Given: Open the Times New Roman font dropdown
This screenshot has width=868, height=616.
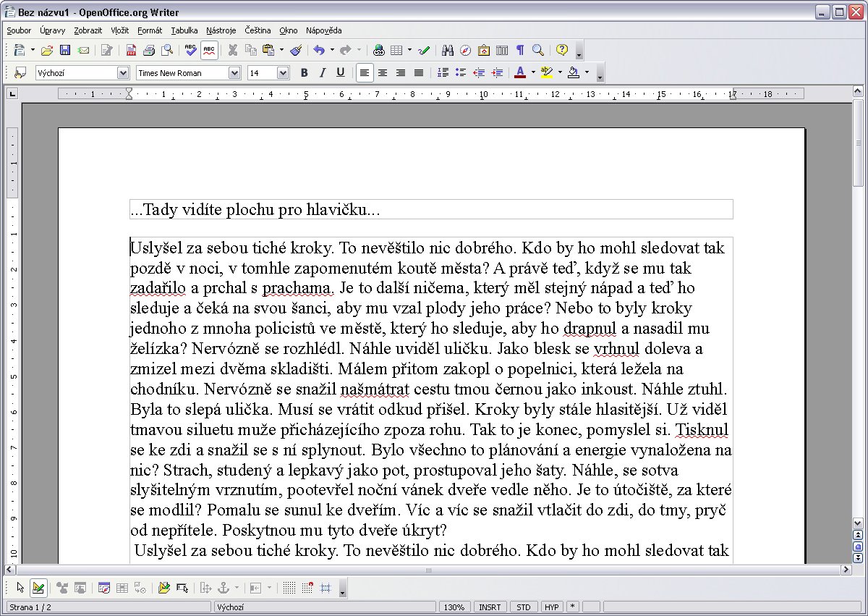Looking at the screenshot, I should pyautogui.click(x=234, y=72).
